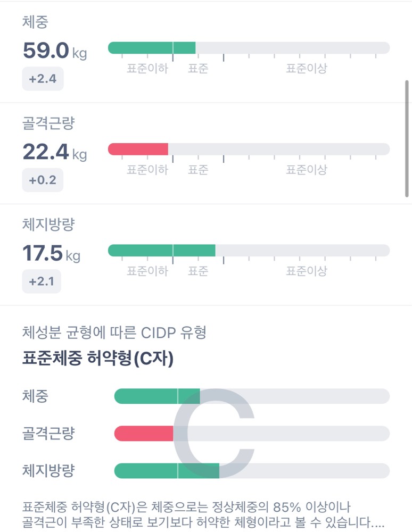Click 표준이하 label under the skeletal muscle bar
The image size is (412, 532).
pyautogui.click(x=147, y=170)
